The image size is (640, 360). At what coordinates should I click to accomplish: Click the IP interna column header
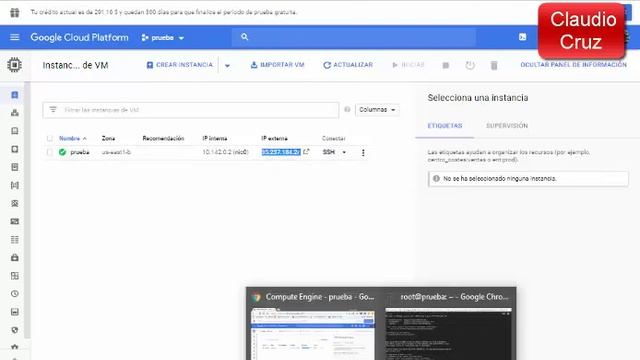[x=215, y=138]
